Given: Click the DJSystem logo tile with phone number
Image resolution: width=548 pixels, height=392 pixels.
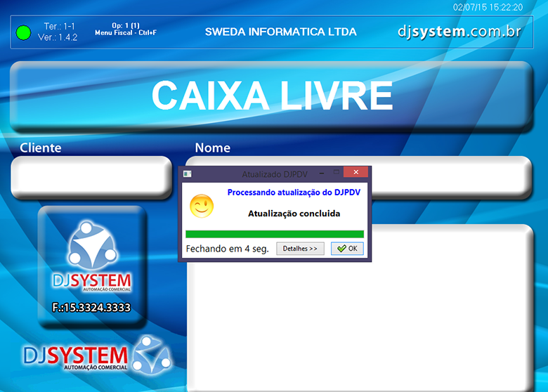Looking at the screenshot, I should click(92, 267).
